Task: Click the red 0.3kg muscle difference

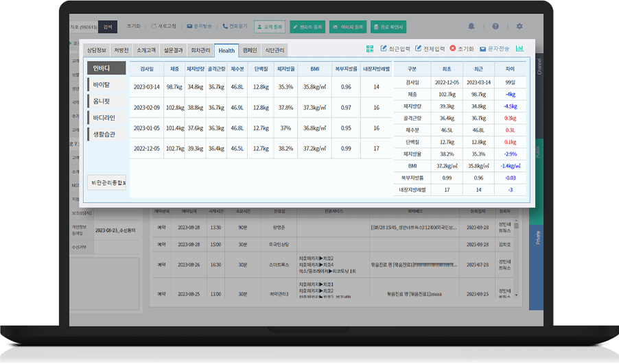Action: 510,118
